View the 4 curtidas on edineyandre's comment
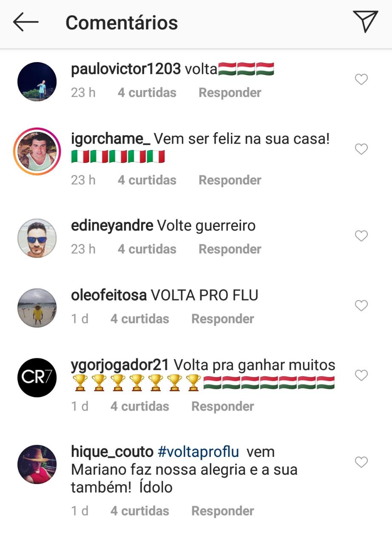 (147, 249)
